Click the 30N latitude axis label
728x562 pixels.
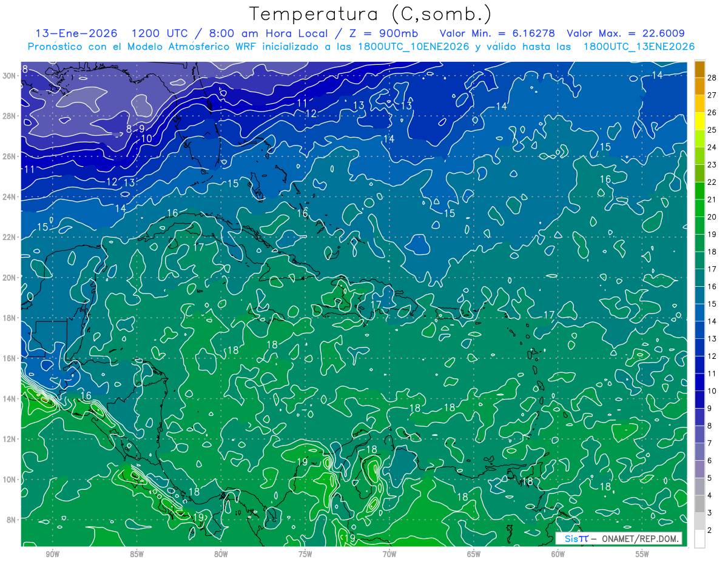tap(8, 75)
